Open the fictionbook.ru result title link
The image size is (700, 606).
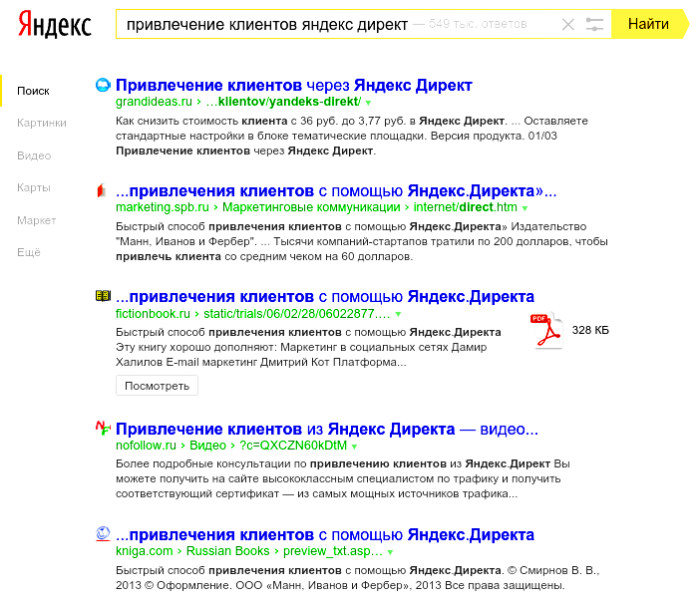point(325,297)
